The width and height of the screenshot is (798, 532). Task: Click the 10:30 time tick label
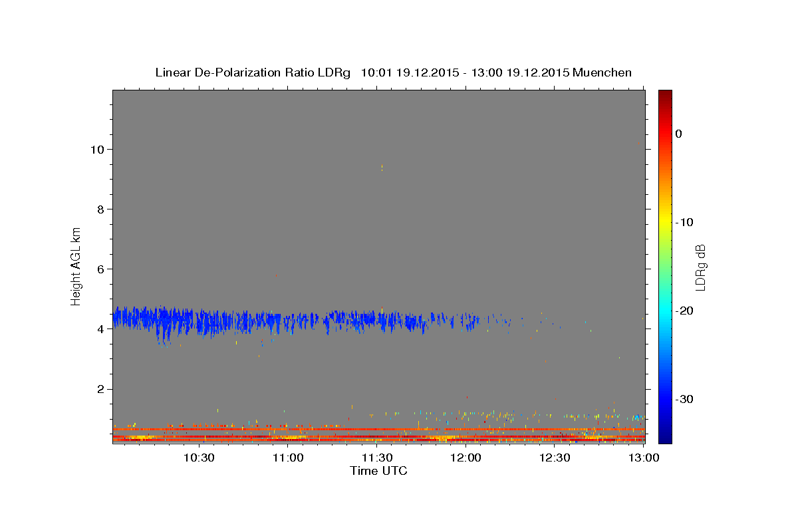coord(199,458)
